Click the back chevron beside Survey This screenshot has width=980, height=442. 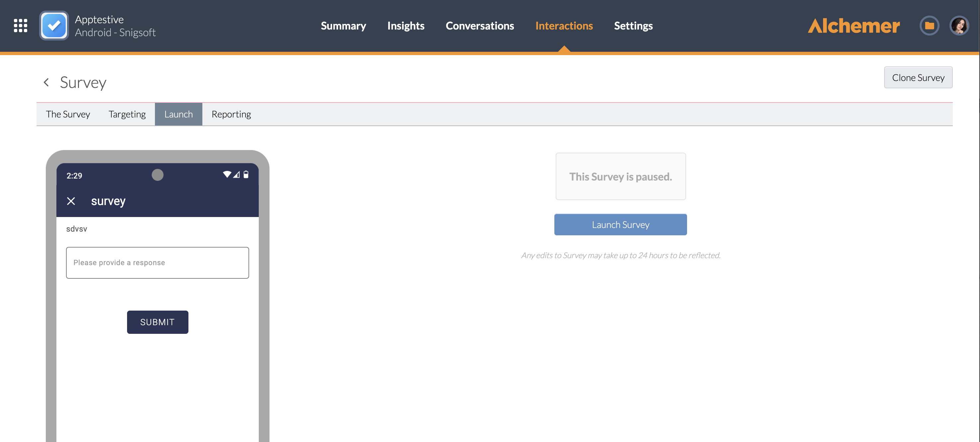click(x=46, y=82)
